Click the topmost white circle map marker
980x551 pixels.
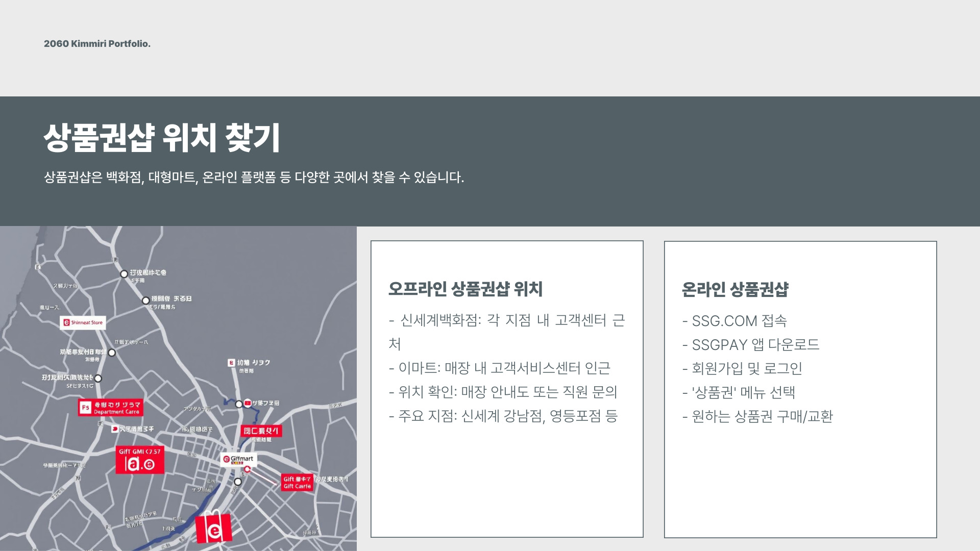(x=124, y=274)
